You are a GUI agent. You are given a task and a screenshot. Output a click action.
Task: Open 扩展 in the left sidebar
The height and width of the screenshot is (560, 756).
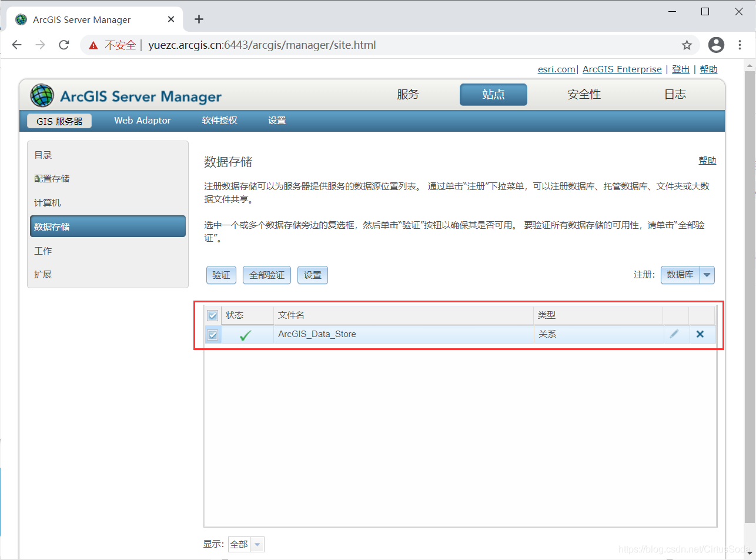point(108,275)
